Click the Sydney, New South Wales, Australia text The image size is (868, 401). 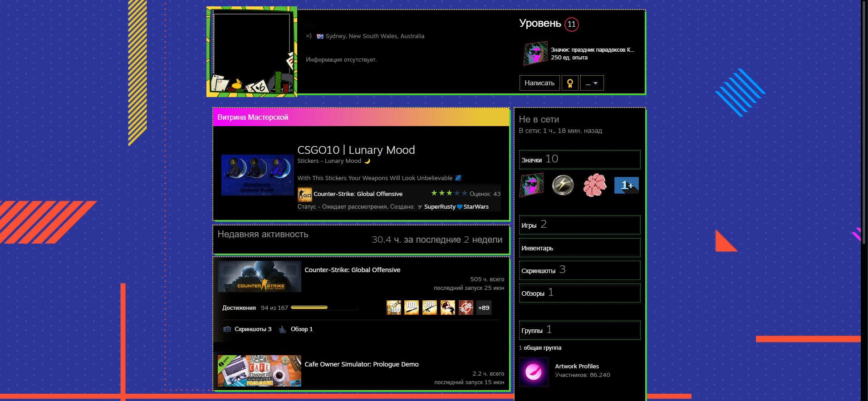(375, 36)
